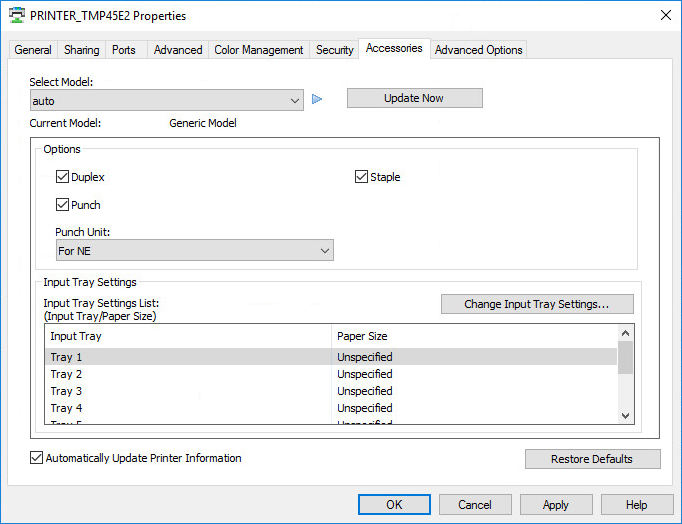Go to the Advanced Options tab
Screen dimensions: 682x524
(478, 50)
